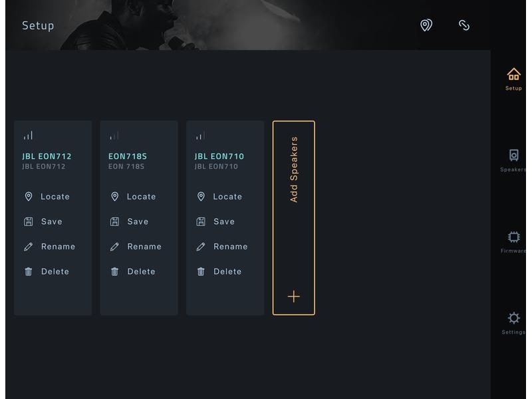Select the JBL EON712 speaker name

(47, 156)
